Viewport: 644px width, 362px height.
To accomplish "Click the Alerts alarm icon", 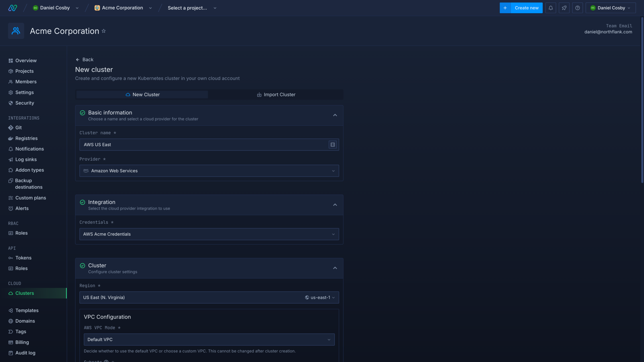I will coord(11,208).
